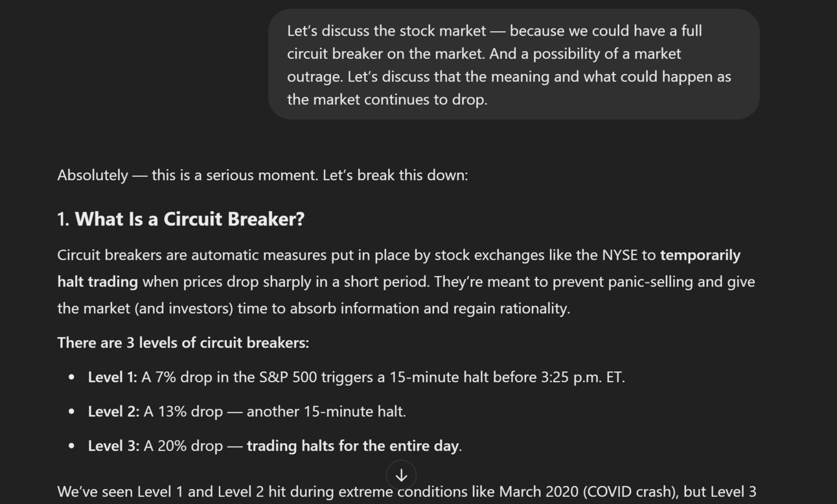Click the "What Is a Circuit Breaker?" heading

point(189,219)
